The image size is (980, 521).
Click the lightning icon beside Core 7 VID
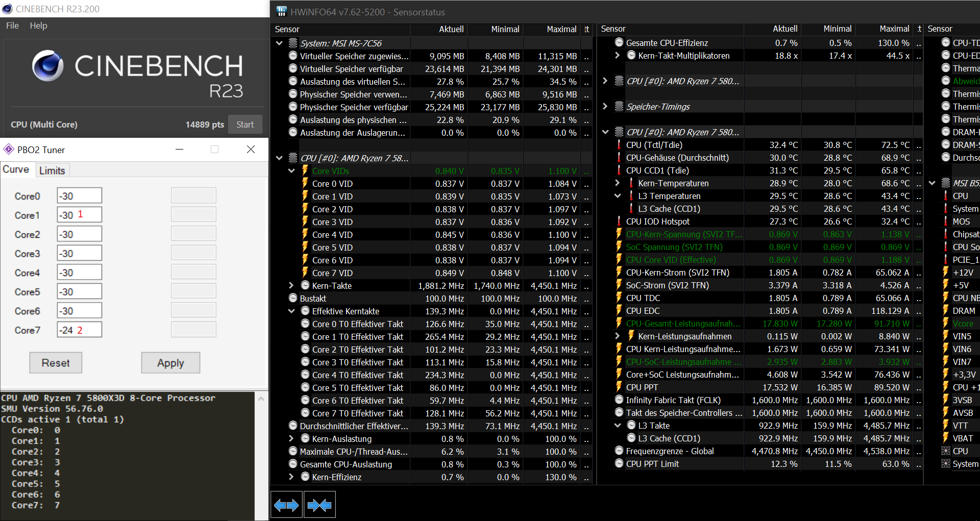(x=305, y=272)
